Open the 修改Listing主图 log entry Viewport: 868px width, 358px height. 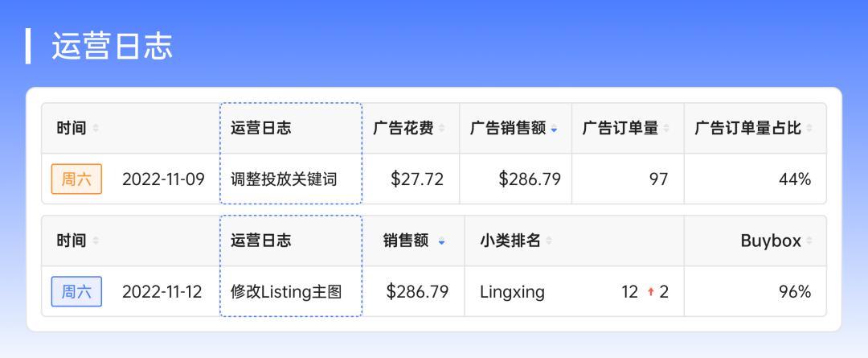coord(285,292)
